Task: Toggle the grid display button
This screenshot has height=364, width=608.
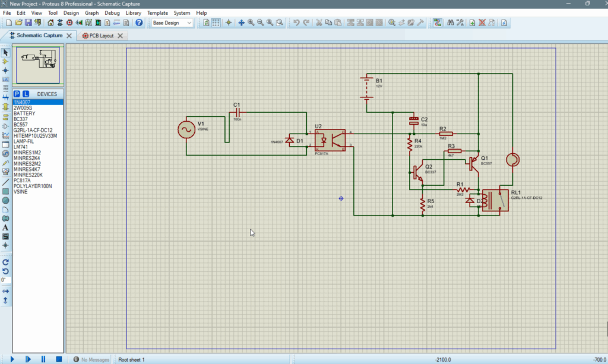Action: 216,23
